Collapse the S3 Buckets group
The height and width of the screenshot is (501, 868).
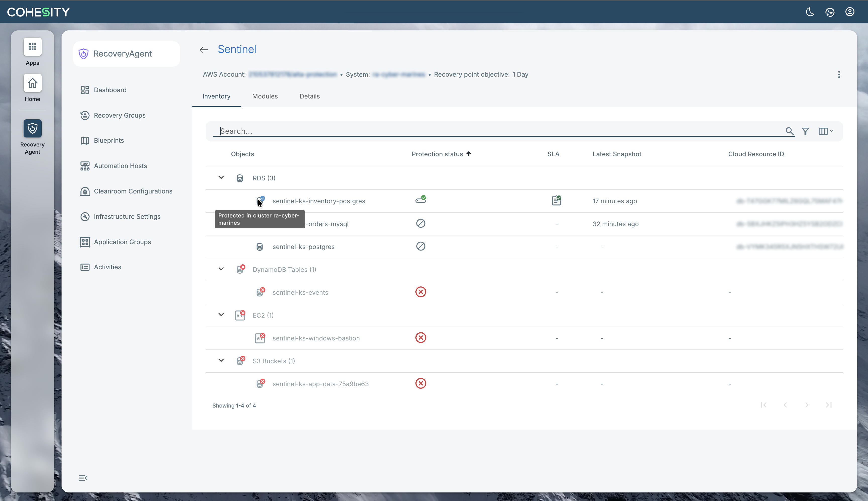pos(221,360)
